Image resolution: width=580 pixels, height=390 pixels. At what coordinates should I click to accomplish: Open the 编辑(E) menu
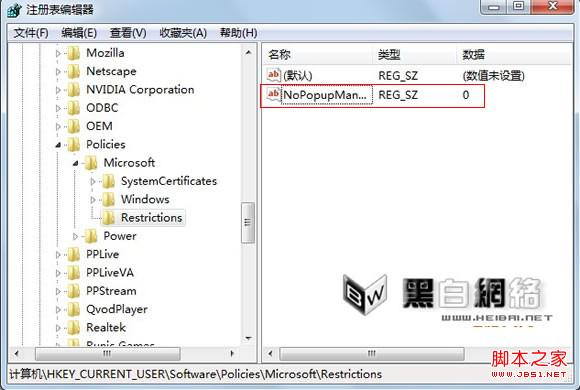coord(79,33)
